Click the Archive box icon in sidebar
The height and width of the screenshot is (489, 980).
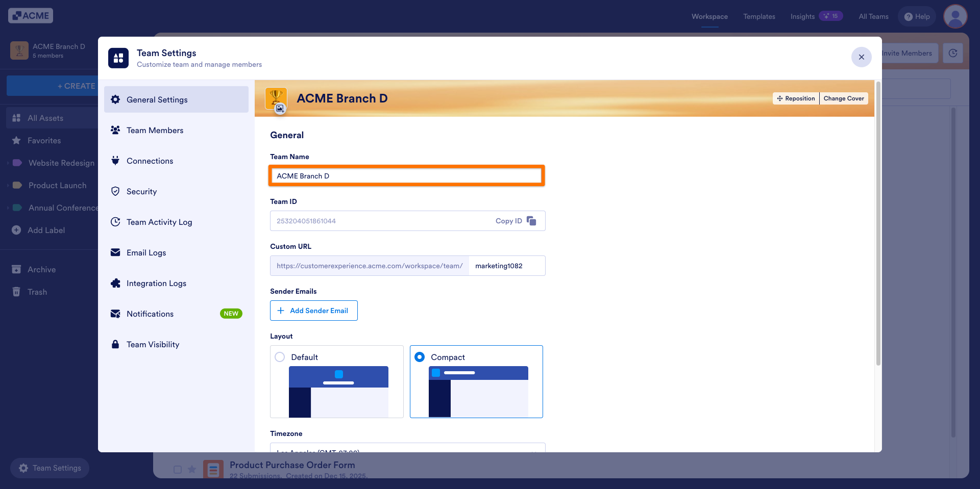16,269
